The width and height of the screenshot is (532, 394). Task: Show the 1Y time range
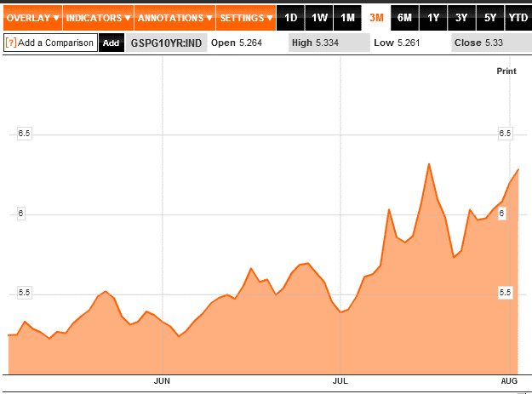click(x=432, y=17)
